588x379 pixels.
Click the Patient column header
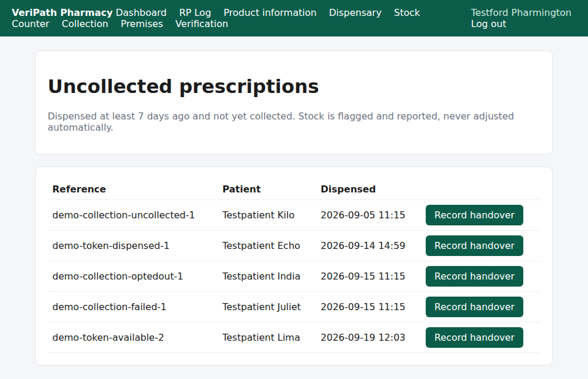[x=242, y=189]
